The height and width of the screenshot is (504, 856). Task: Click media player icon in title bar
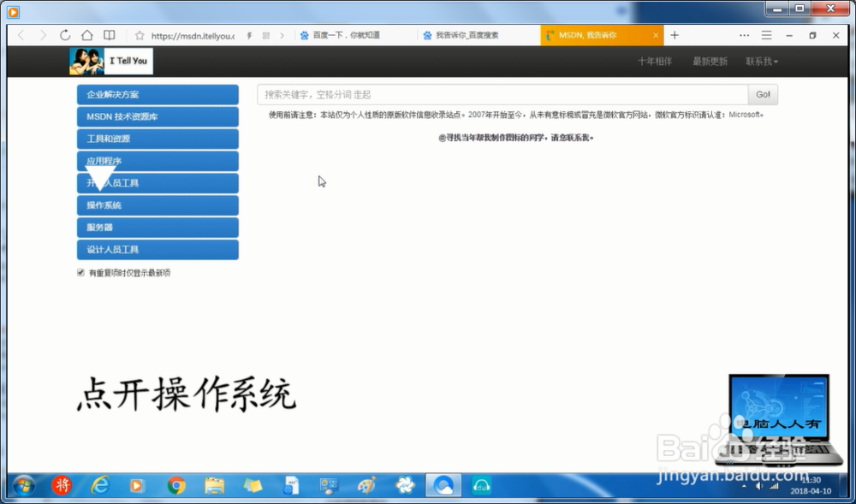pos(13,11)
